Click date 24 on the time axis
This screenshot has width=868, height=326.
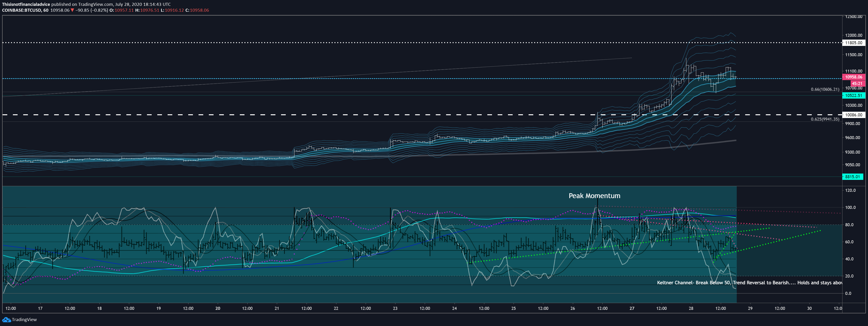coord(454,308)
